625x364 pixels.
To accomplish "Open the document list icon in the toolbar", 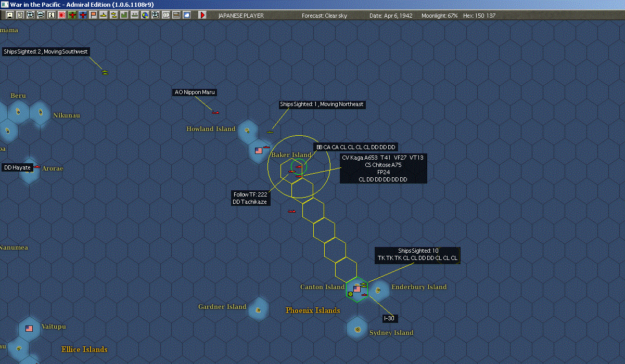I will [x=20, y=15].
